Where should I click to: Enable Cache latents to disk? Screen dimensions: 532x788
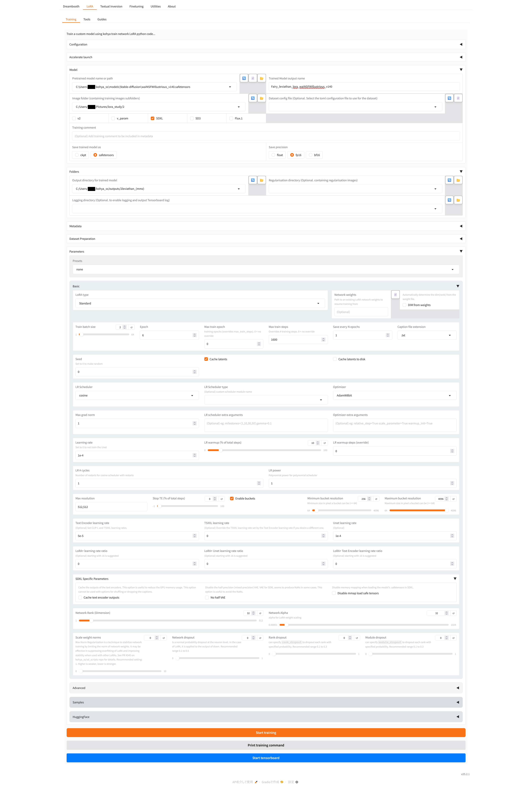point(335,359)
